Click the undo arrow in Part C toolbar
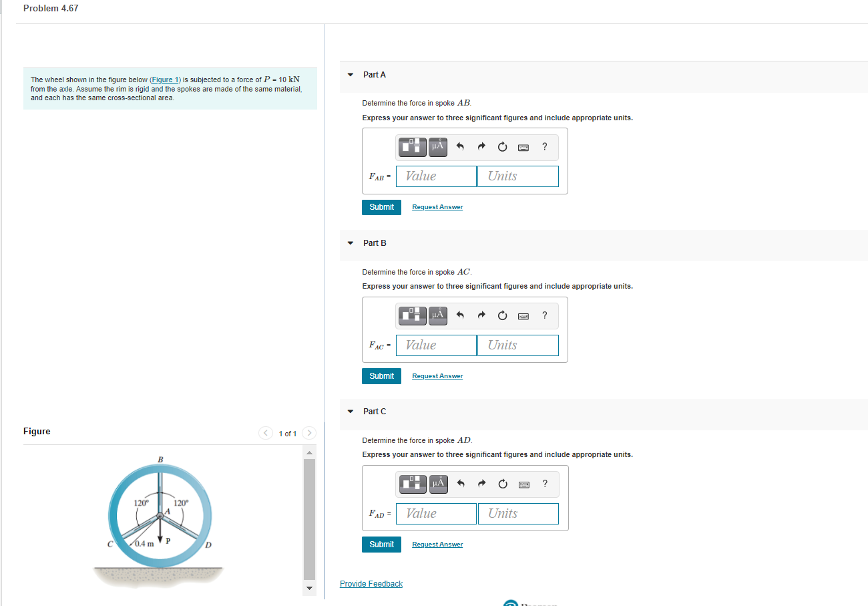868x606 pixels. 460,484
